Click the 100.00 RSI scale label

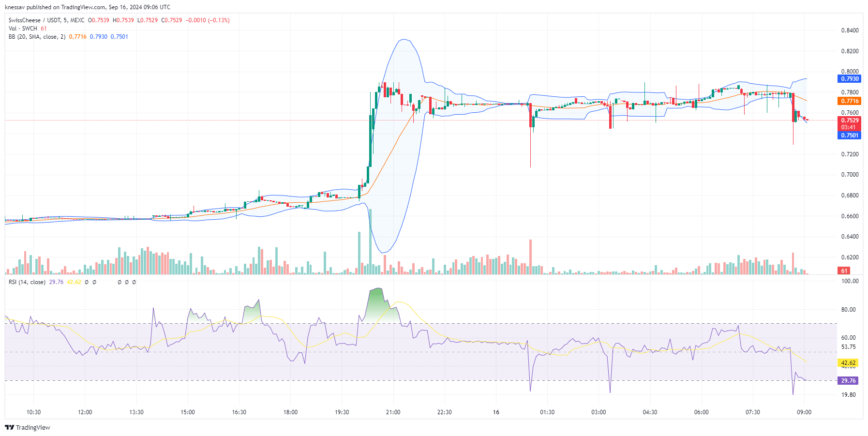(850, 281)
